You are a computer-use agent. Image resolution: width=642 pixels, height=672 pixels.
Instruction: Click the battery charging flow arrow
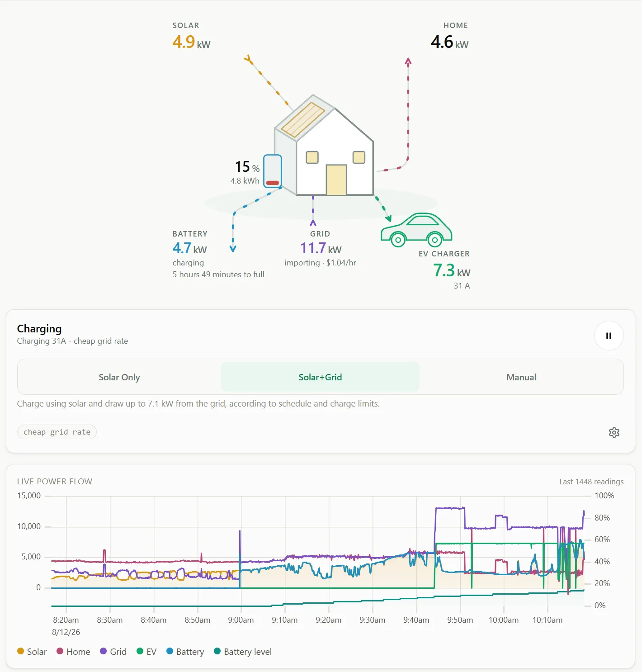click(x=233, y=248)
